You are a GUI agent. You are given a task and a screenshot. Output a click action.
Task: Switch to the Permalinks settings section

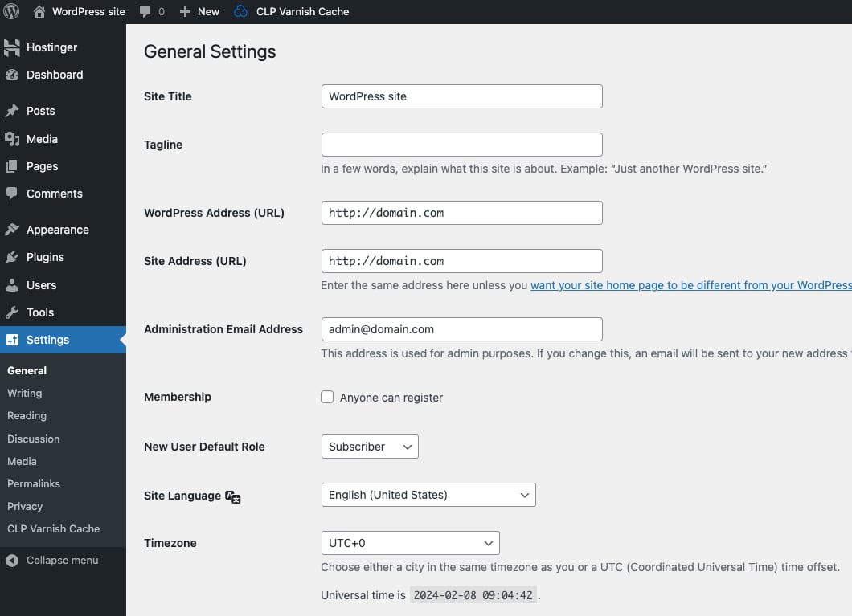[x=33, y=483]
